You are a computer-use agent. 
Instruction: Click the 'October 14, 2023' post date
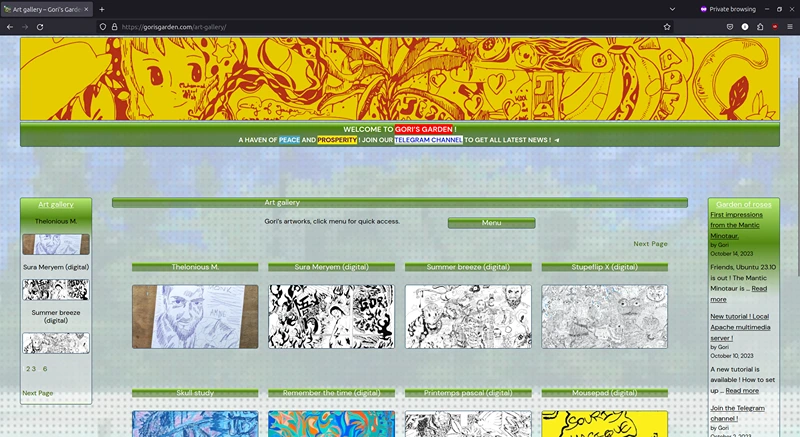732,253
